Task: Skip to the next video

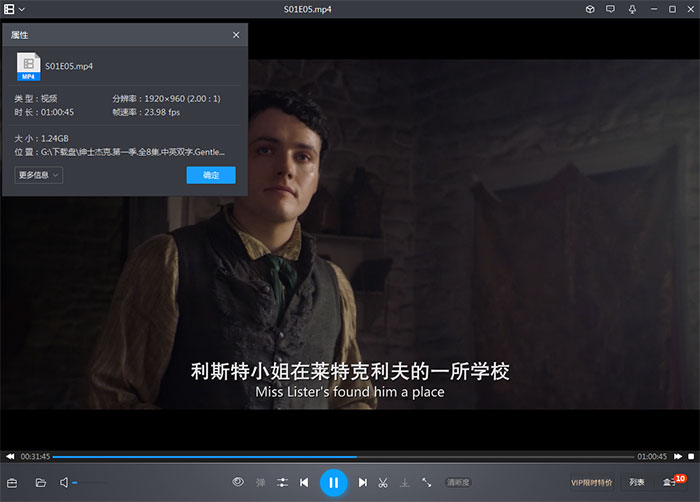Action: pyautogui.click(x=363, y=483)
